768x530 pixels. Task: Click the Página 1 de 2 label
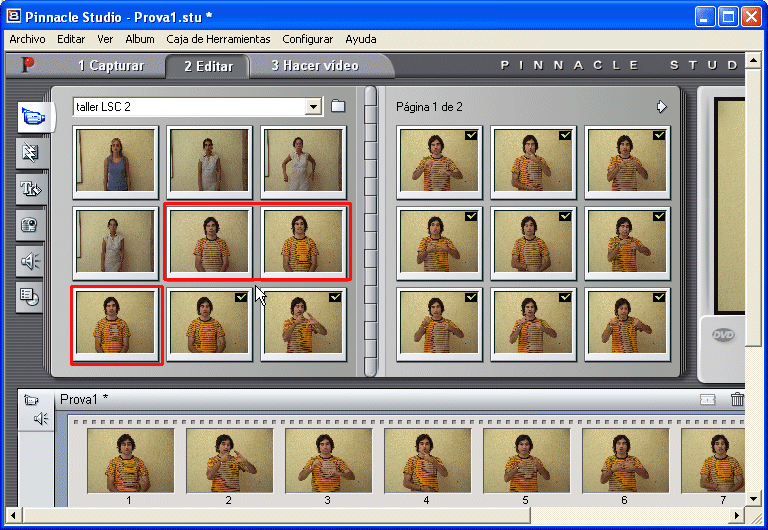429,107
